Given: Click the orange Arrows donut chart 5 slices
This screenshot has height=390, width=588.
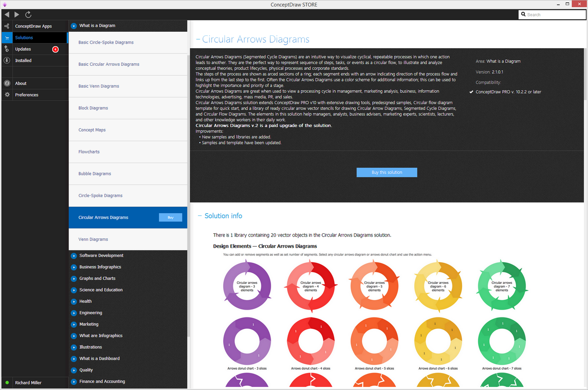Looking at the screenshot, I should pos(374,342).
